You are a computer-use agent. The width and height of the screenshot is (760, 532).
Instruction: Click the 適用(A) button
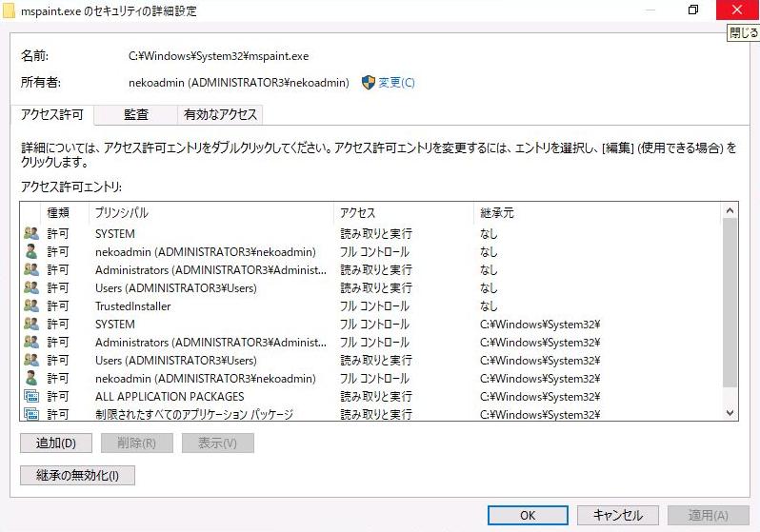tap(709, 516)
